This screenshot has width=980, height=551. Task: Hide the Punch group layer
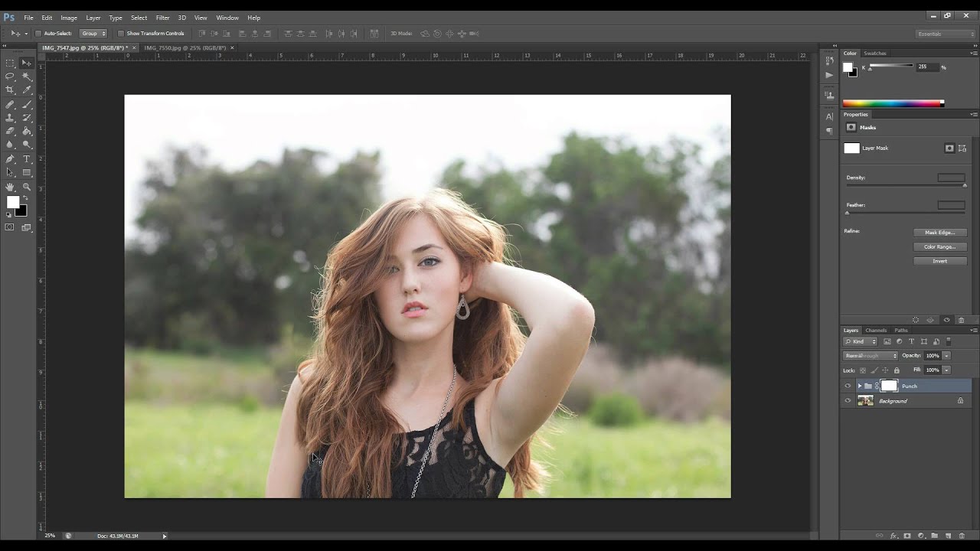[x=848, y=386]
